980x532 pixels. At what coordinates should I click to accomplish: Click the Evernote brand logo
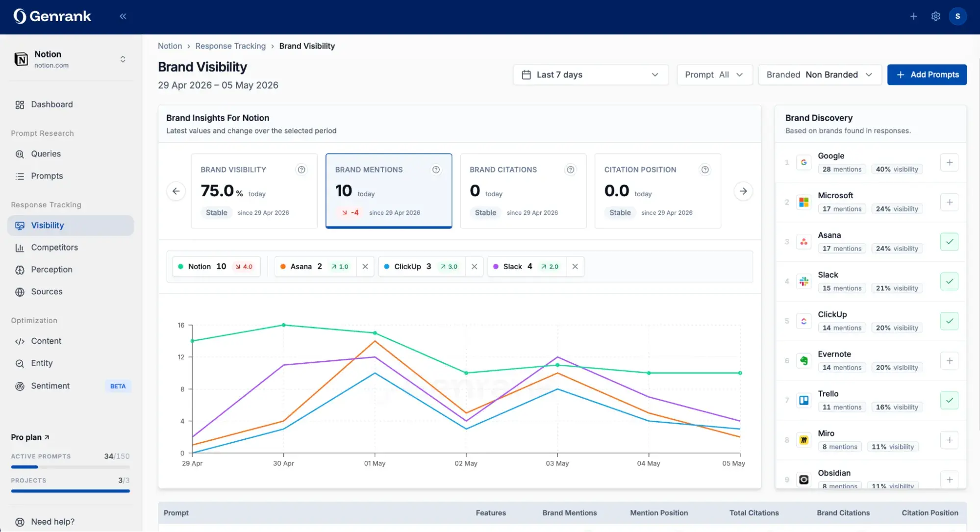[x=804, y=361]
